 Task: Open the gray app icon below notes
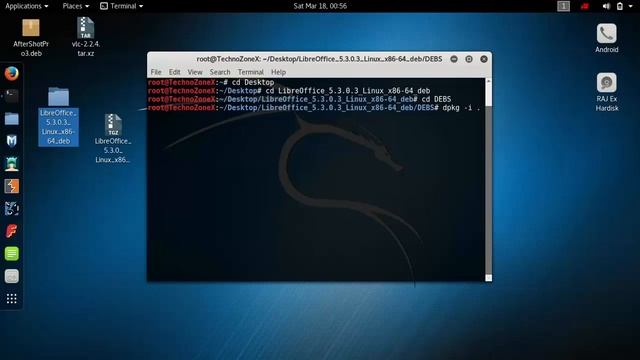coord(11,276)
